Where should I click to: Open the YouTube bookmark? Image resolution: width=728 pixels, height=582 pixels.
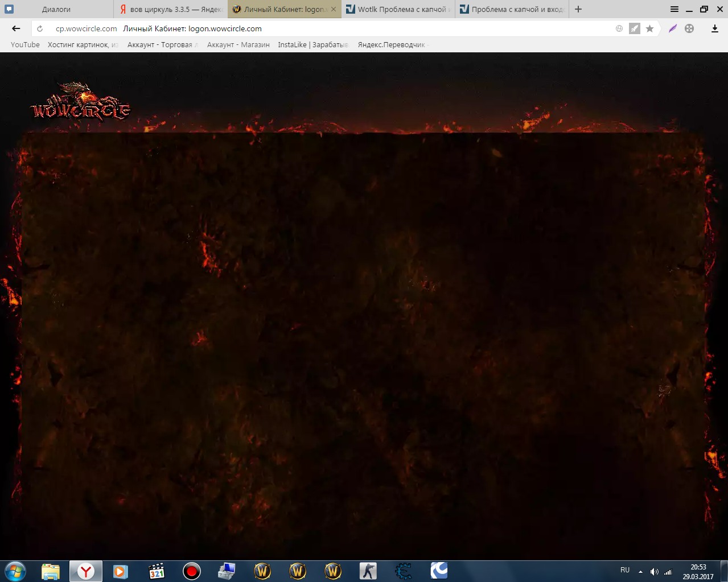(x=25, y=44)
